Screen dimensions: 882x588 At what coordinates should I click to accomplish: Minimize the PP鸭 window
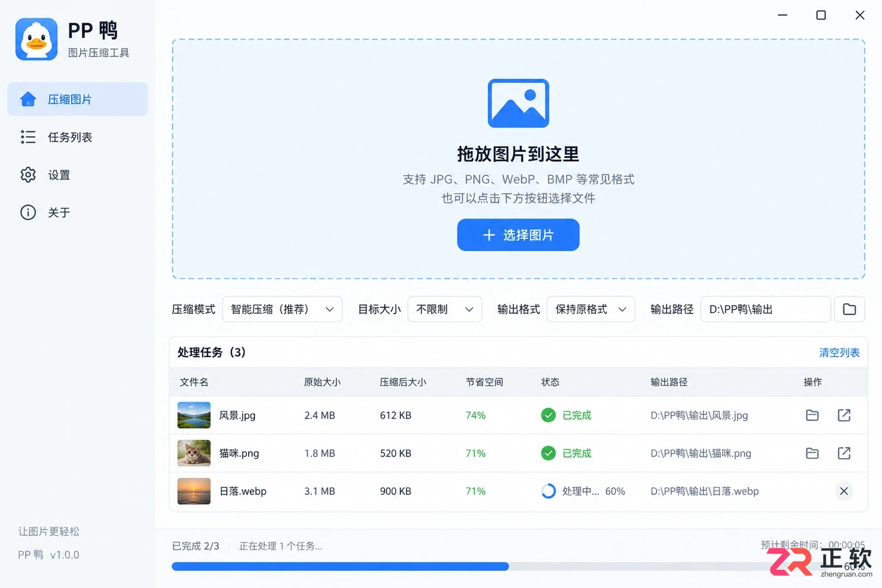point(782,15)
